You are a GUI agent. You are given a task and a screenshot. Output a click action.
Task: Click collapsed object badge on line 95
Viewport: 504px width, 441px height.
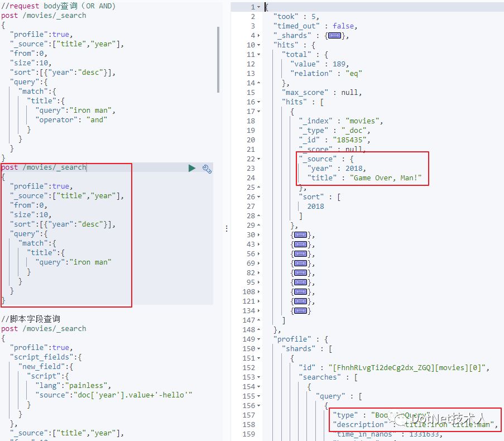pyautogui.click(x=300, y=282)
